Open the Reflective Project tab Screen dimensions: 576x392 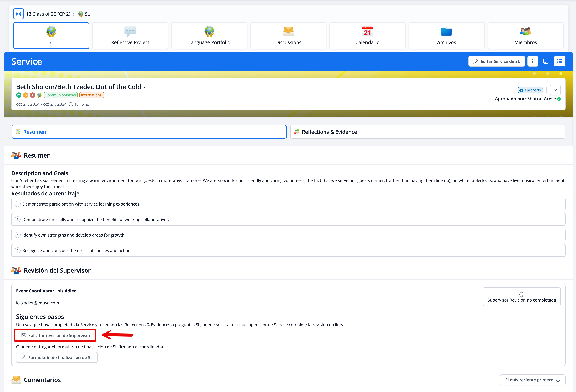130,36
